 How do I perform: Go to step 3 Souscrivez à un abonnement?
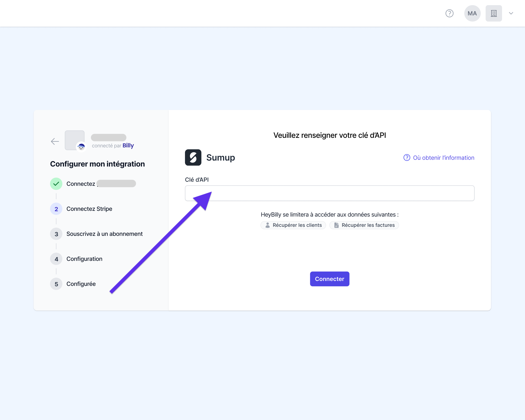point(96,234)
